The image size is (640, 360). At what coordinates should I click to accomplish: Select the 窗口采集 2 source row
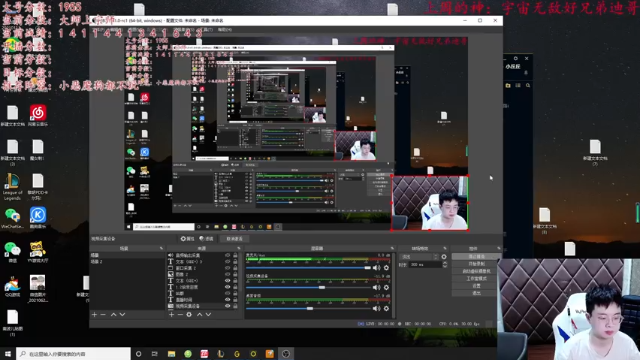[x=203, y=268]
